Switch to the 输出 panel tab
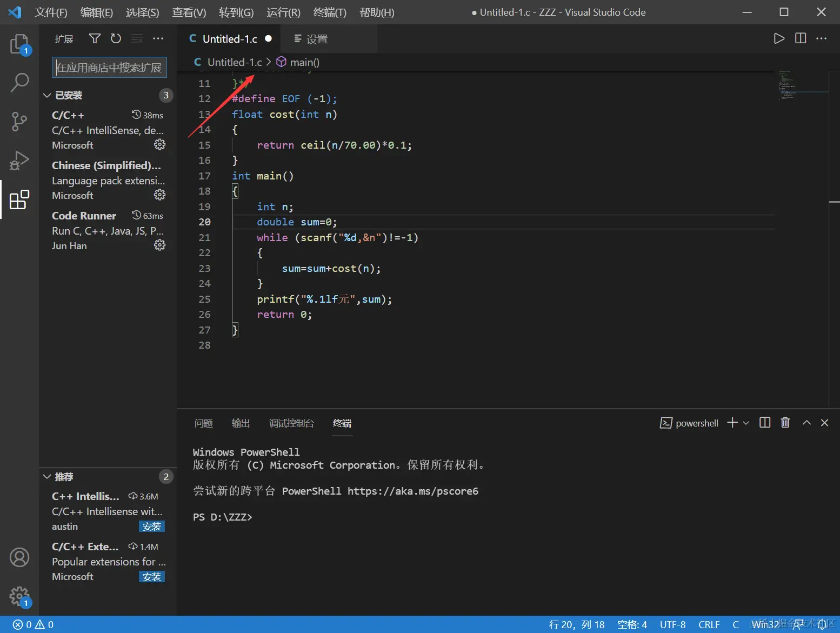Screen dimensions: 840x633 coord(241,423)
